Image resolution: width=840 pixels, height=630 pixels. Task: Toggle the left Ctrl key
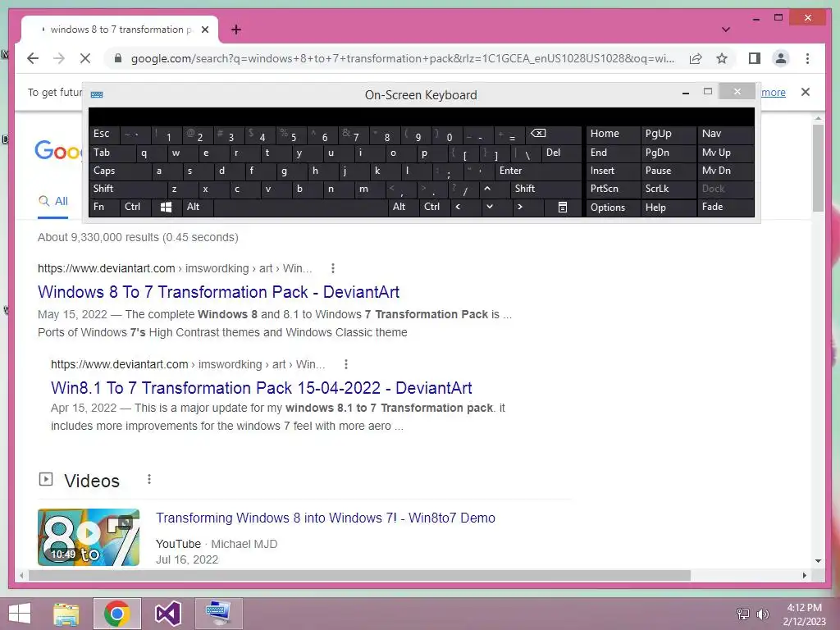(135, 207)
